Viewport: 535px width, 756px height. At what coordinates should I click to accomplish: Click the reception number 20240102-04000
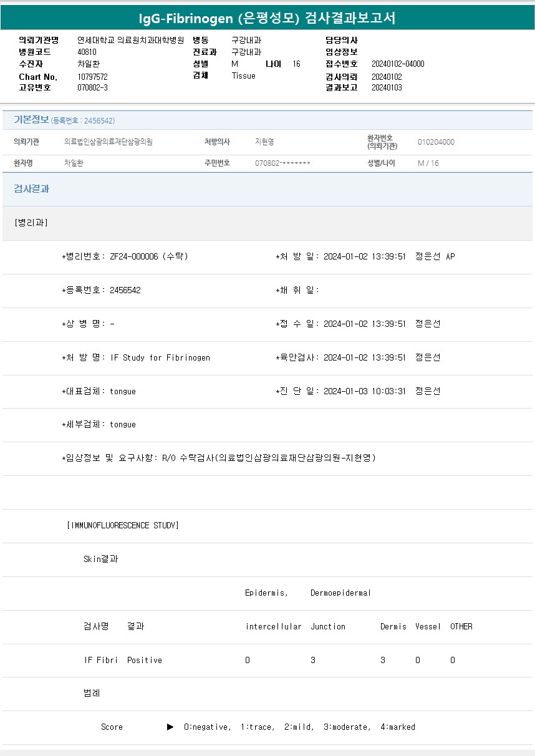[x=398, y=64]
